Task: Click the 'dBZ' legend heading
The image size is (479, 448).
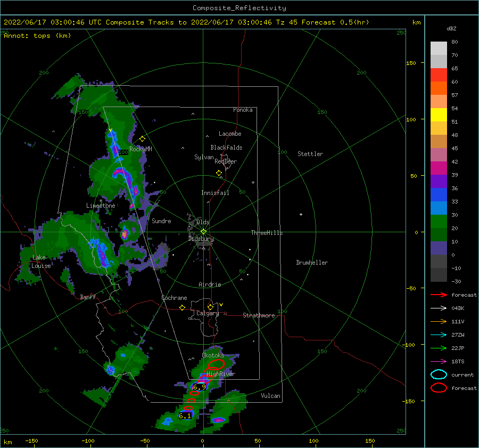Action: pos(451,28)
